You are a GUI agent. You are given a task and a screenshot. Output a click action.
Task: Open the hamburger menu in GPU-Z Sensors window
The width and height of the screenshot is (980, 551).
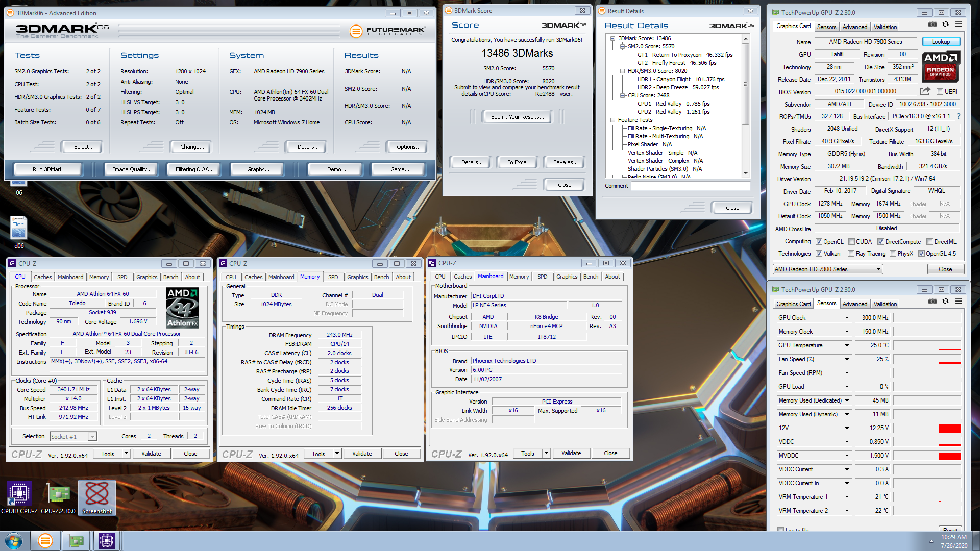tap(959, 301)
